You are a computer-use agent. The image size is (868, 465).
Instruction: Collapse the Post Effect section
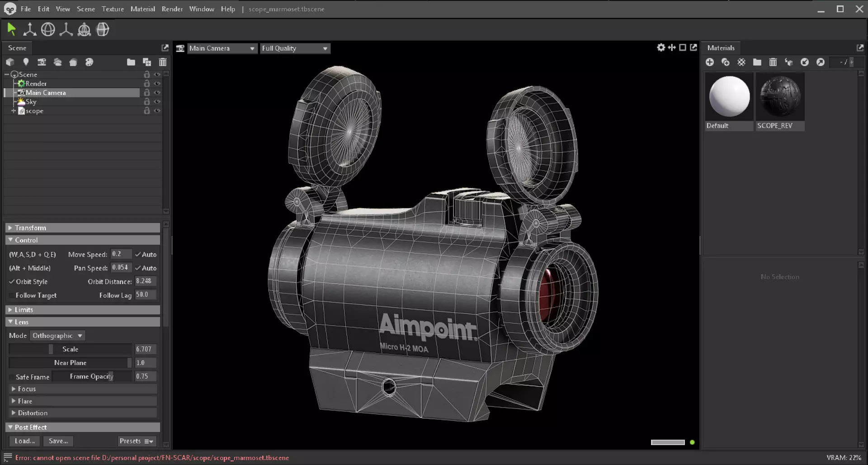83,427
